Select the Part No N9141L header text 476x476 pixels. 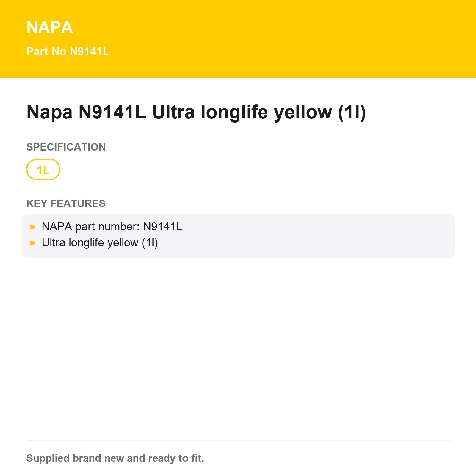point(68,51)
